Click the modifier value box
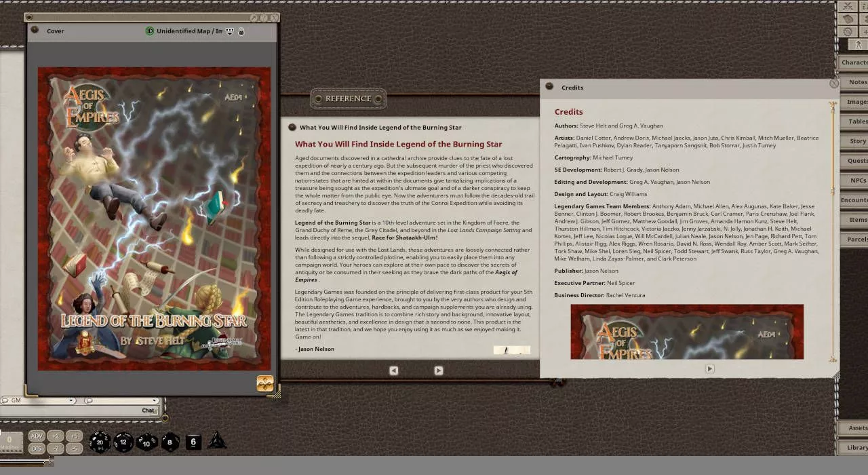Image resolution: width=868 pixels, height=475 pixels. click(x=11, y=441)
